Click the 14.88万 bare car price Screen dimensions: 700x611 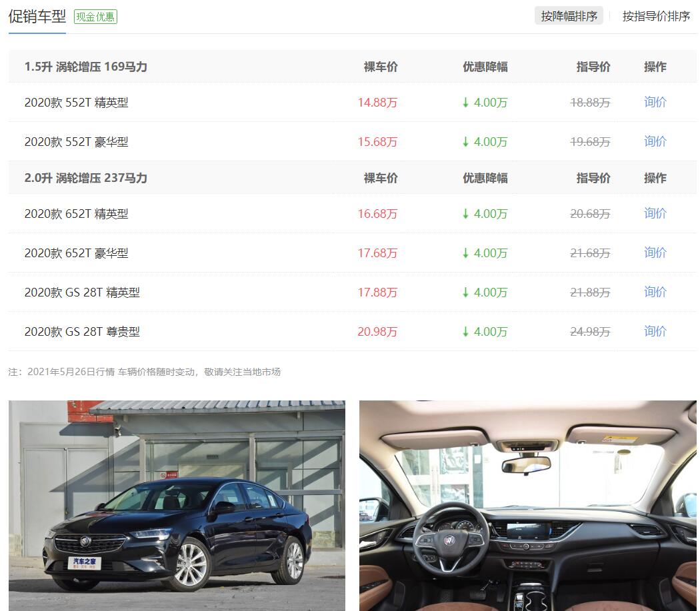click(377, 103)
